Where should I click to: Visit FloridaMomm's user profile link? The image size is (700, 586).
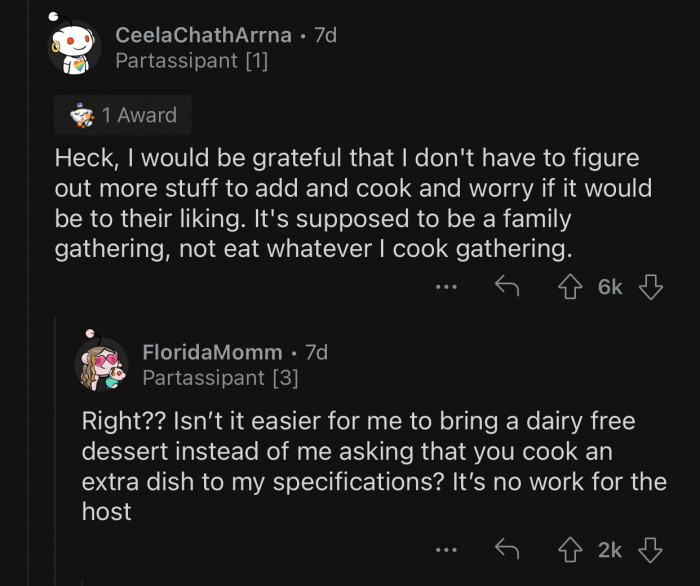[x=212, y=352]
